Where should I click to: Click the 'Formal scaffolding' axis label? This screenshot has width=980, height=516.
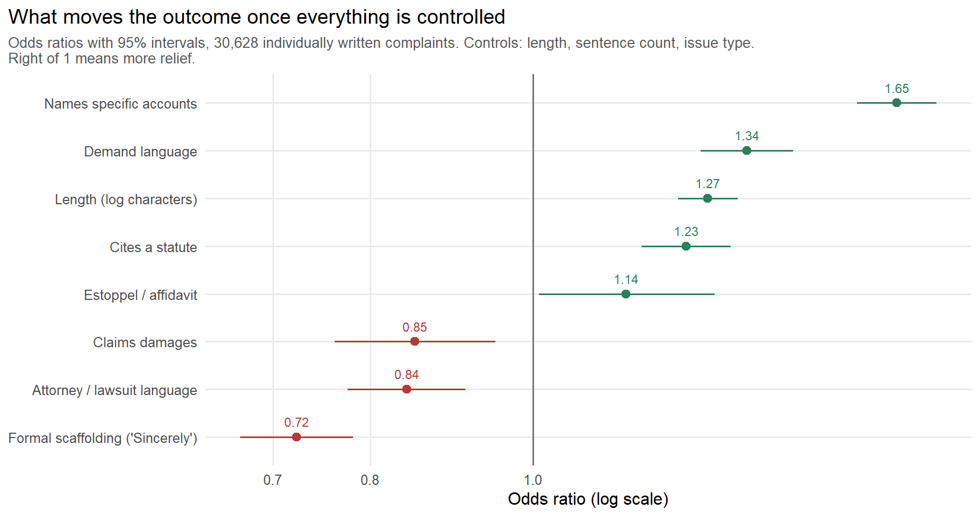(103, 438)
